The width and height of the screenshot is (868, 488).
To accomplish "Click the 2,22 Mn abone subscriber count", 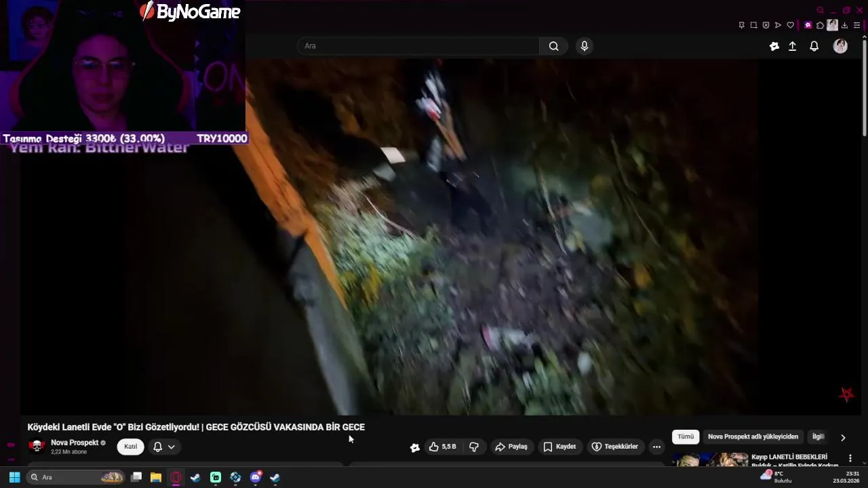I will pyautogui.click(x=68, y=451).
